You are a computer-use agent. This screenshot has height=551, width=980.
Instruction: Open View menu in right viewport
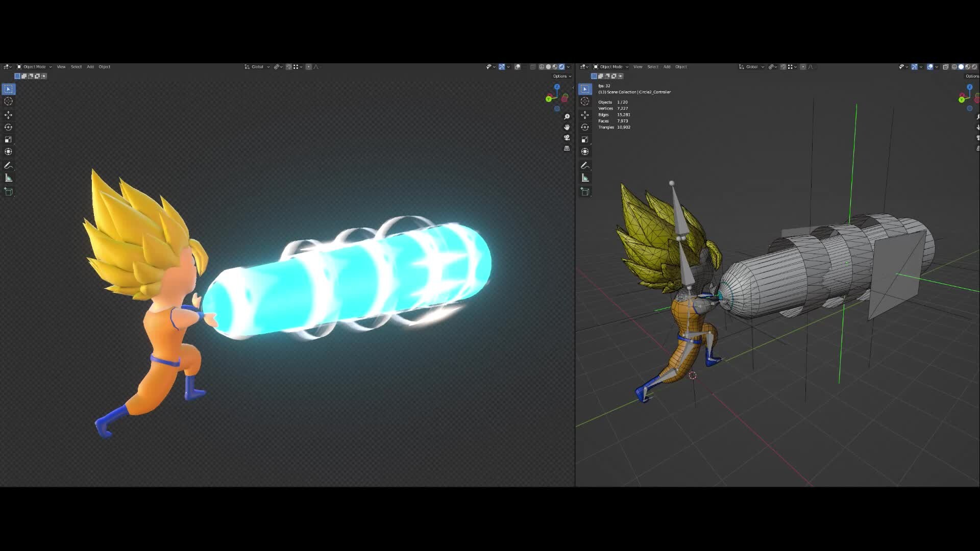pyautogui.click(x=638, y=67)
